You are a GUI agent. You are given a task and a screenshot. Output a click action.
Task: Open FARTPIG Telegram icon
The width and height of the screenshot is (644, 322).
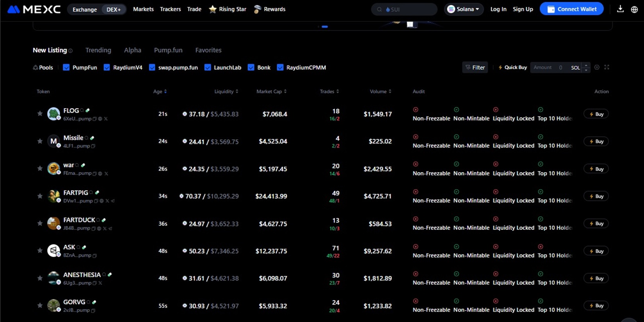(x=113, y=201)
